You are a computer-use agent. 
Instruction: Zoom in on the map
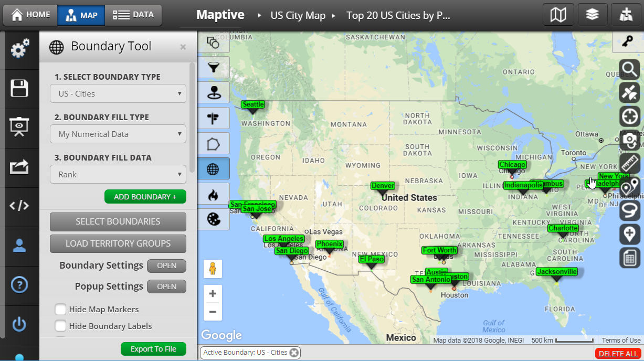(x=213, y=294)
